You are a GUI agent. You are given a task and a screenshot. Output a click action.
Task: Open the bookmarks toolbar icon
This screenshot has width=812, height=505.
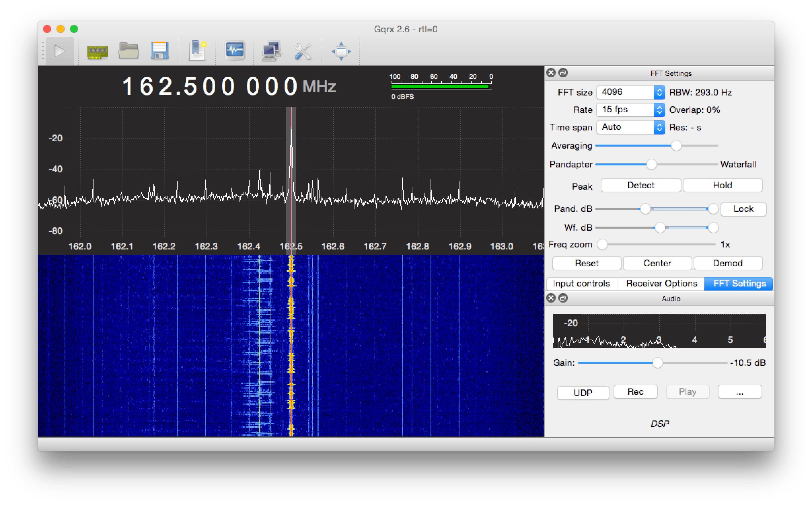point(197,51)
